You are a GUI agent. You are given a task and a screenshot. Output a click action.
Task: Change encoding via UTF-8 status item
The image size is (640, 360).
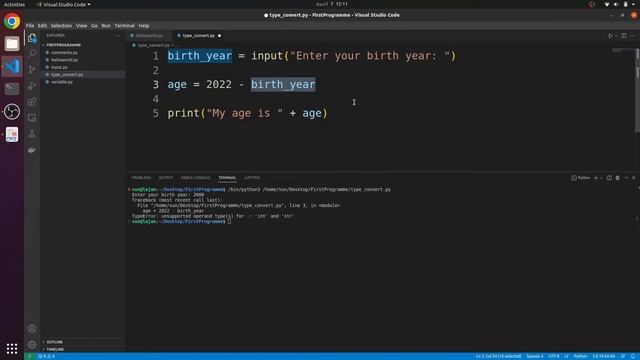click(x=554, y=356)
